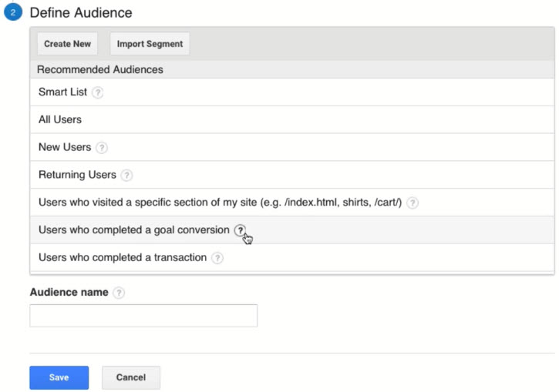Viewport: 559px width, 392px height.
Task: Select the Smart List audience
Action: (x=62, y=92)
